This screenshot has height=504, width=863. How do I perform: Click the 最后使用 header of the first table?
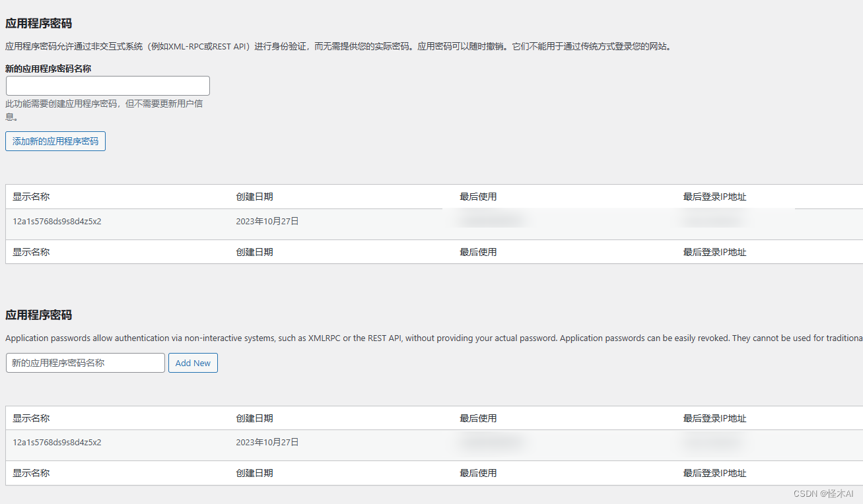point(478,197)
